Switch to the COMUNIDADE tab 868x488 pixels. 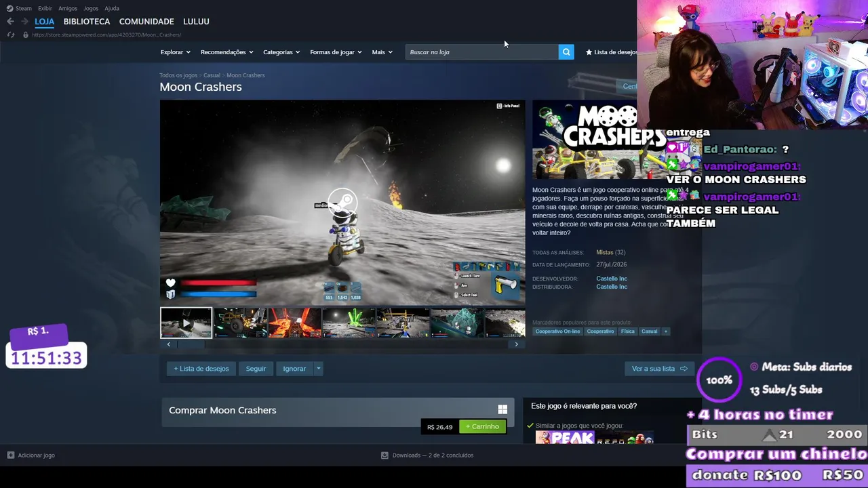tap(146, 22)
